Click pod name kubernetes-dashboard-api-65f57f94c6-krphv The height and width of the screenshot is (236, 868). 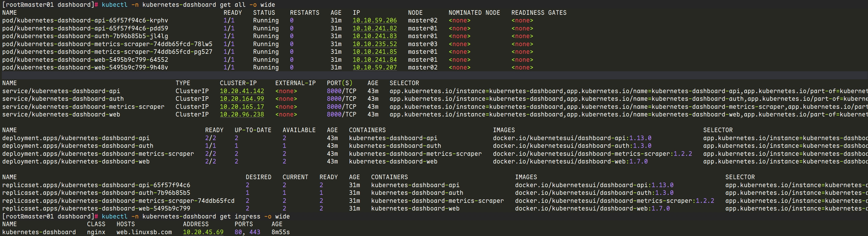pos(85,21)
